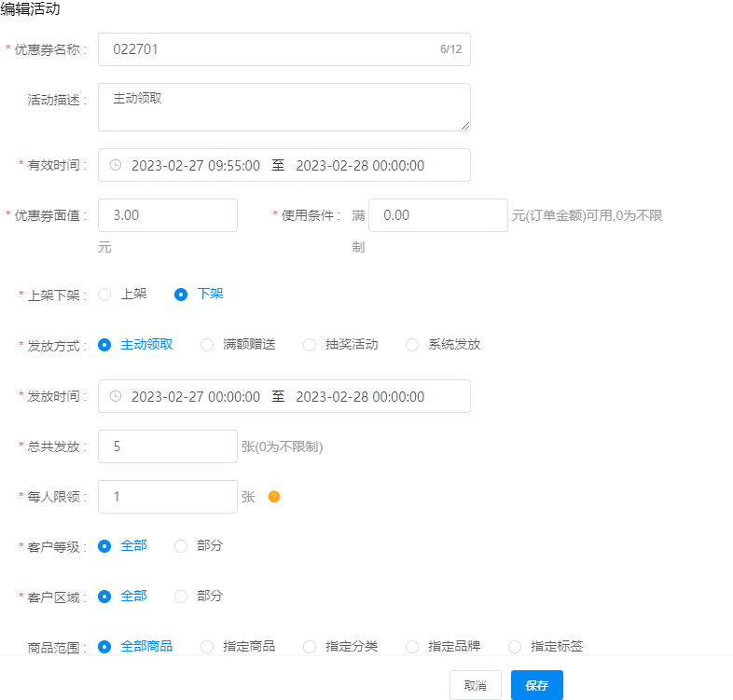This screenshot has height=700, width=733.
Task: Click the 优惠券面值 amount field
Action: (168, 215)
